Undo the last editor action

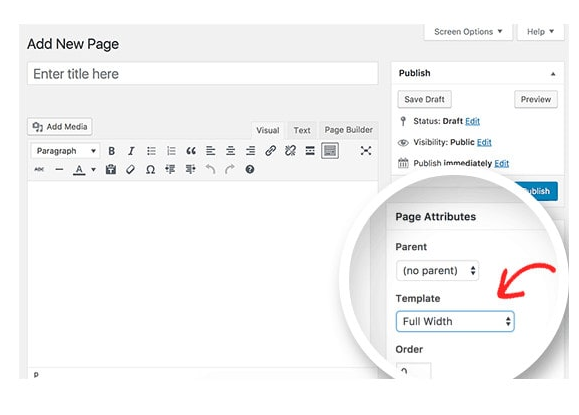(x=210, y=169)
